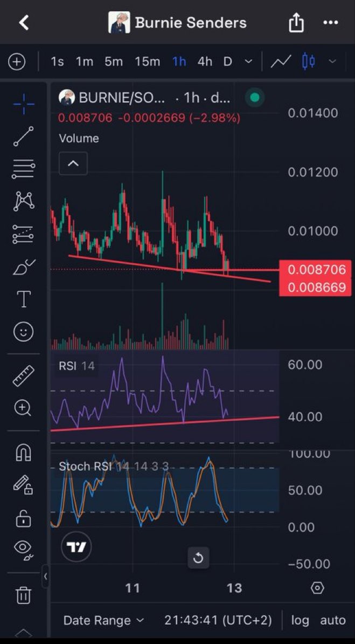
Task: Click the Volume indicator label
Action: tap(79, 139)
